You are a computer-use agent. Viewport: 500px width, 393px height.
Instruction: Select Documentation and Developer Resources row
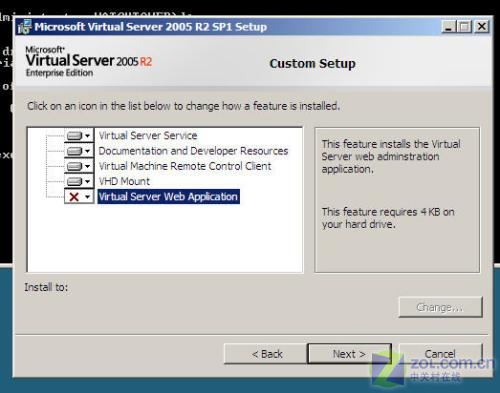193,151
